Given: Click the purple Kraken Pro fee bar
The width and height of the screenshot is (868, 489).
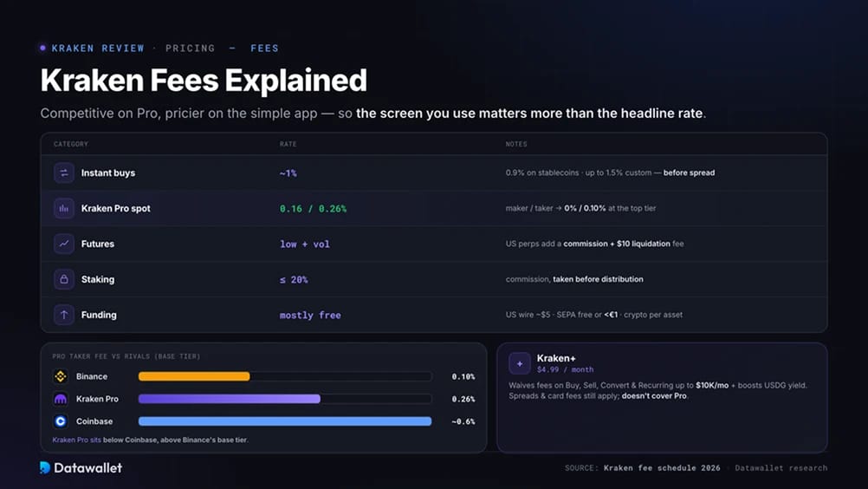Looking at the screenshot, I should (x=230, y=399).
